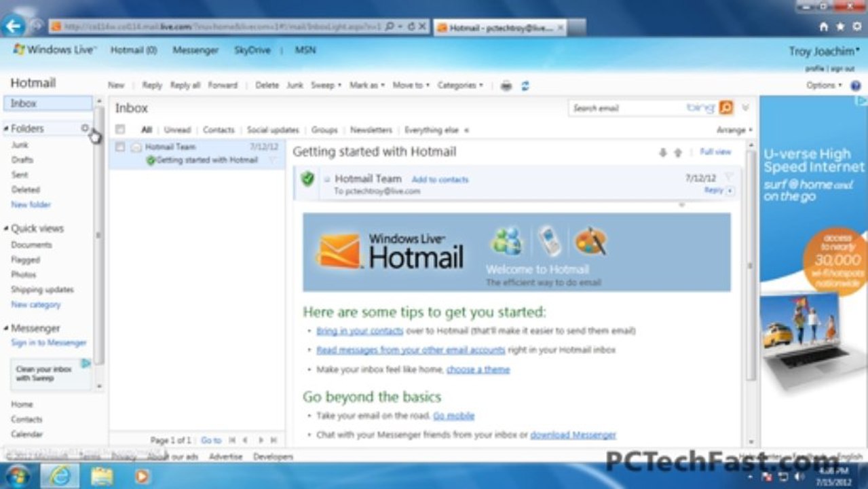Open the Sweep dropdown

[x=326, y=86]
